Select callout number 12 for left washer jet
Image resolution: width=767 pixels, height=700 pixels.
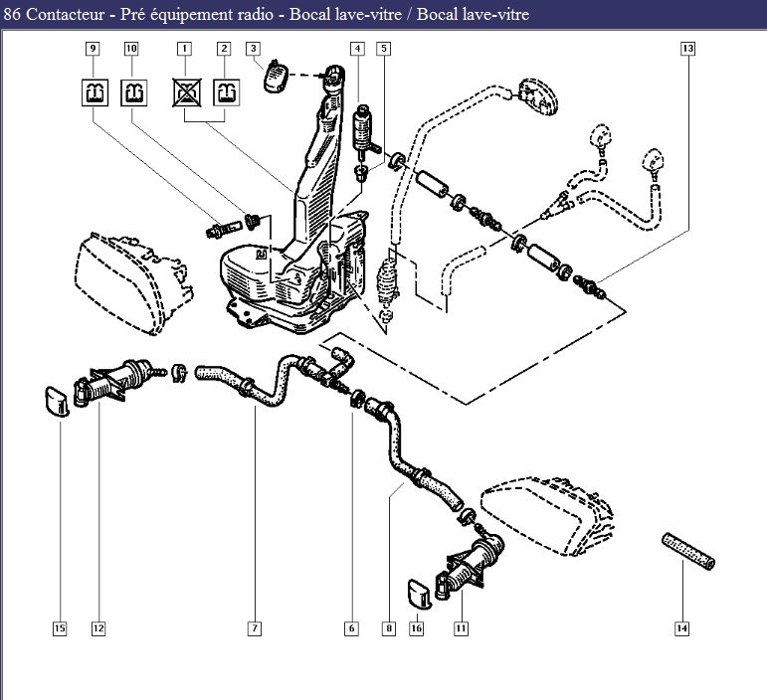(x=98, y=628)
